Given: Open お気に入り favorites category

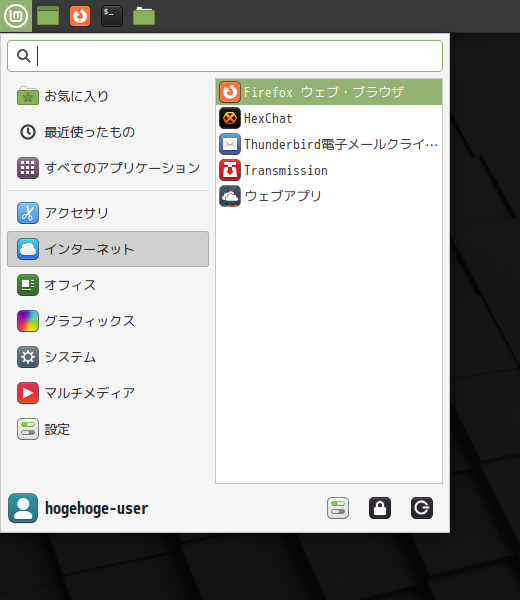Looking at the screenshot, I should [108, 96].
